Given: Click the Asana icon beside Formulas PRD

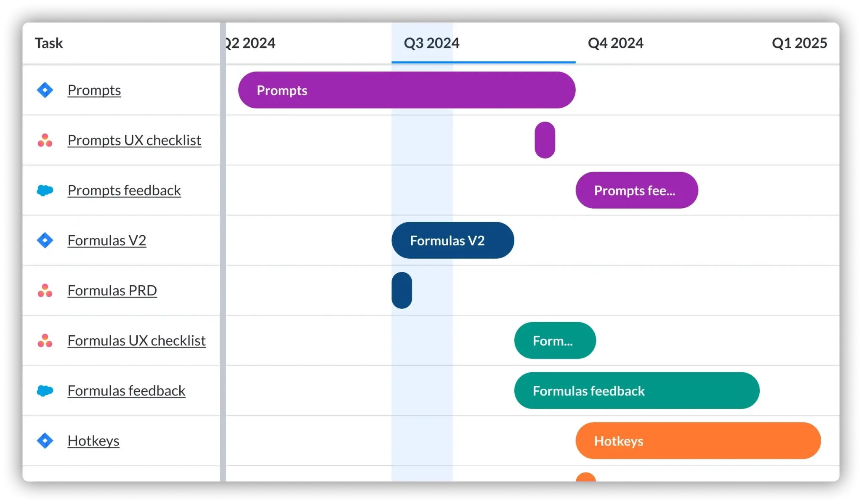Looking at the screenshot, I should (x=45, y=290).
